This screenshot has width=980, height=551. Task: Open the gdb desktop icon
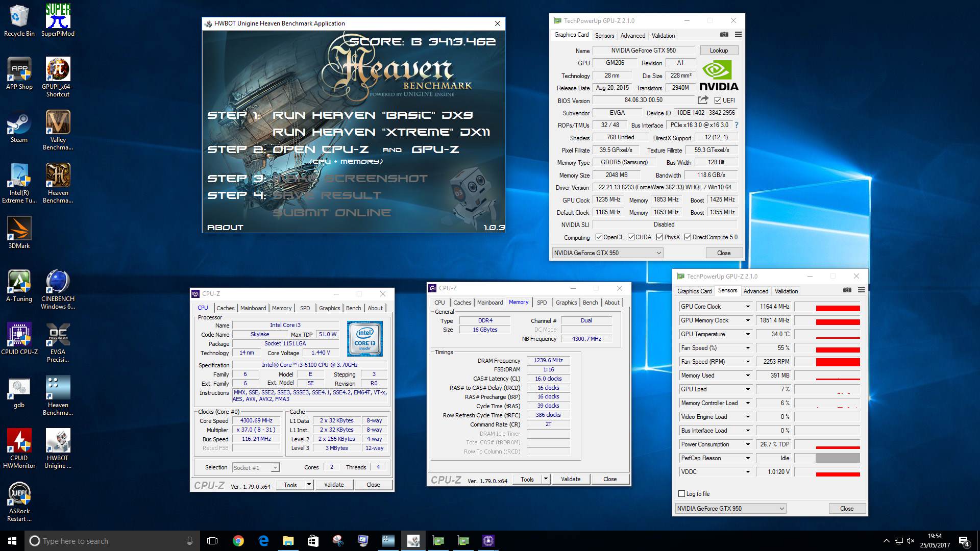pyautogui.click(x=19, y=392)
